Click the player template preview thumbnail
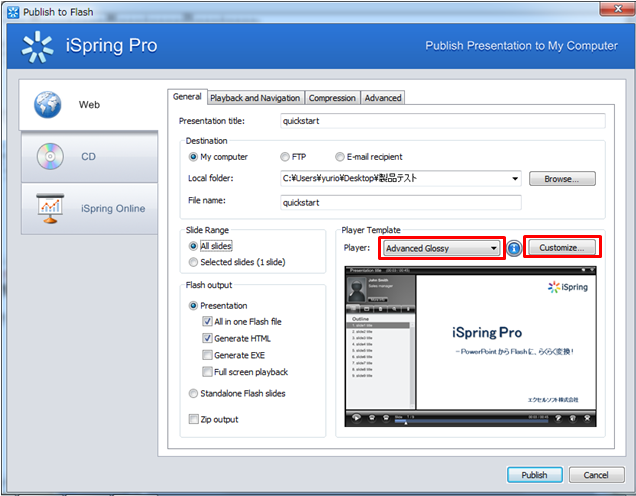The image size is (636, 496). pos(471,346)
